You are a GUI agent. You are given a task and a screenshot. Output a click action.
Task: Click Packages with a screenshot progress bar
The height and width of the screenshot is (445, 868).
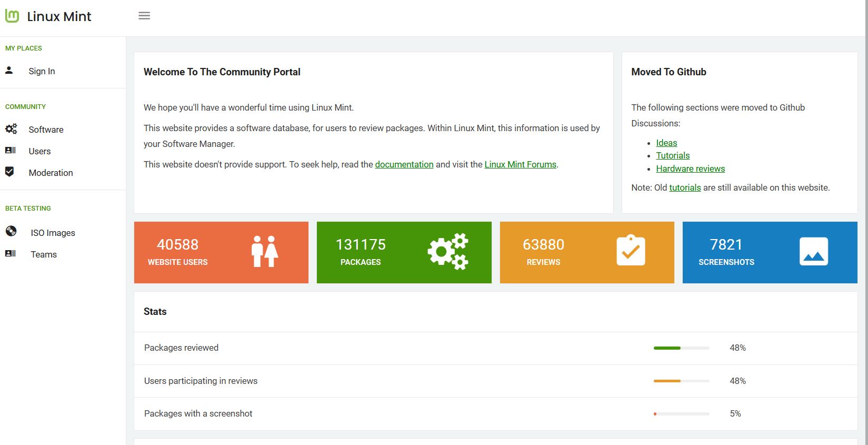[682, 414]
